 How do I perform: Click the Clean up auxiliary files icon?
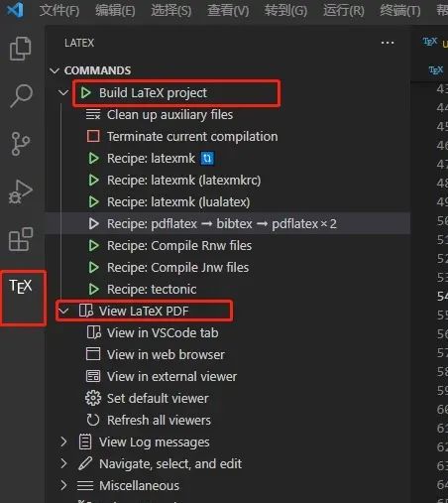[x=93, y=115]
